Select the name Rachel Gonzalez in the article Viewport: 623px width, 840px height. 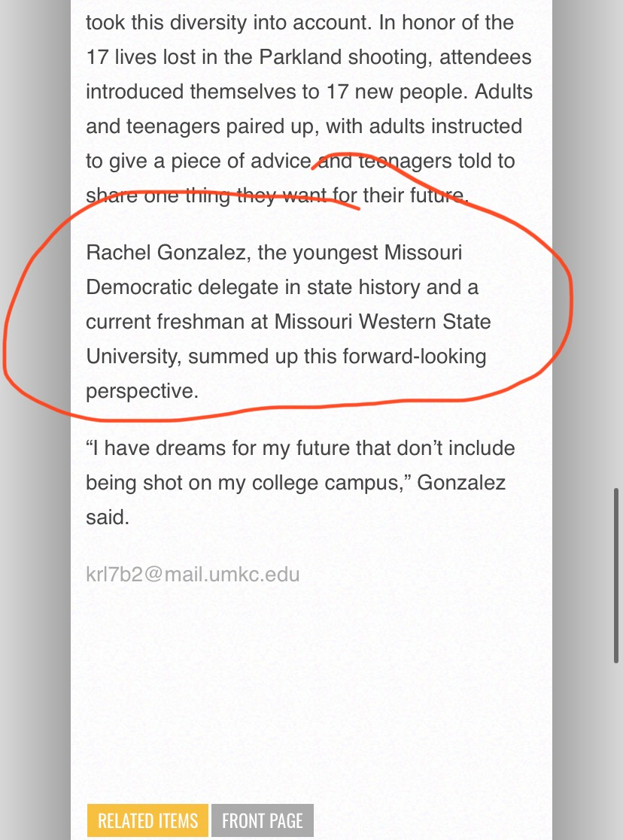(166, 253)
